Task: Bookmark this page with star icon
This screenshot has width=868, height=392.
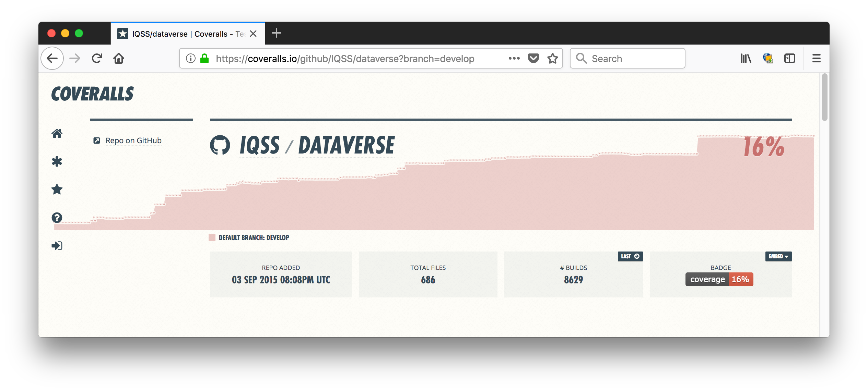Action: pos(552,59)
